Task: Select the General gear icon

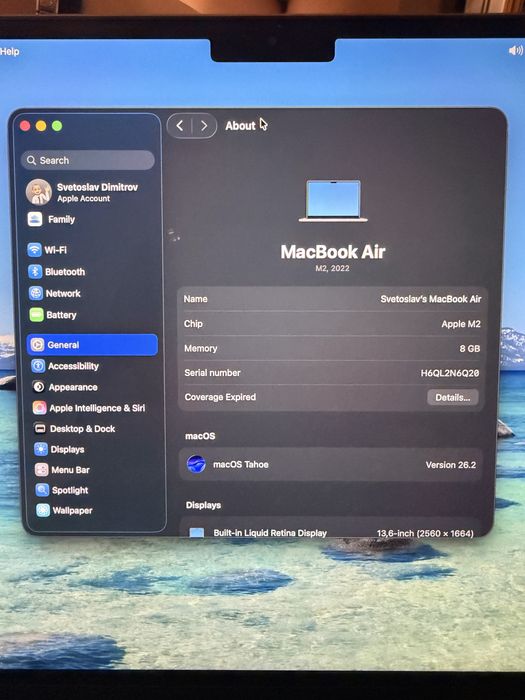Action: coord(37,345)
